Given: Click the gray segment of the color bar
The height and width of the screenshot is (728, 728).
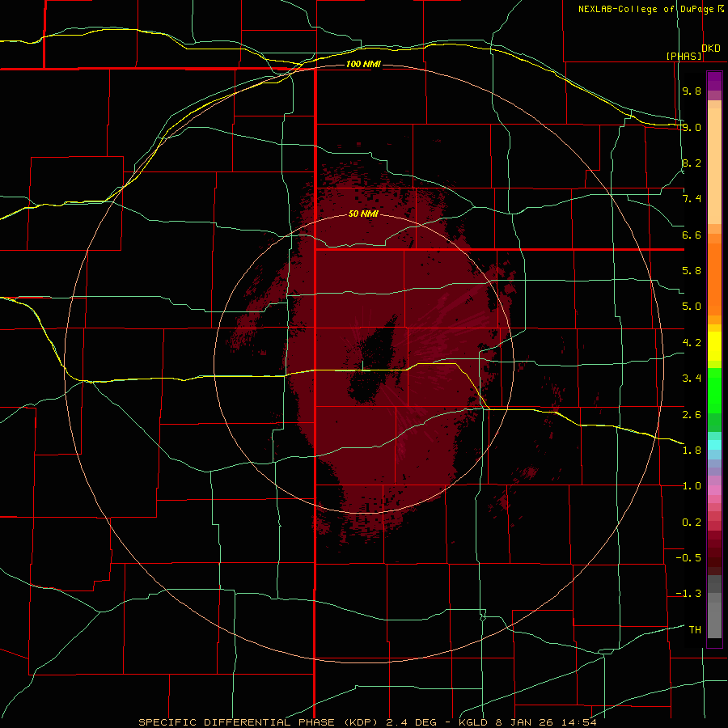Looking at the screenshot, I should click(x=714, y=608).
